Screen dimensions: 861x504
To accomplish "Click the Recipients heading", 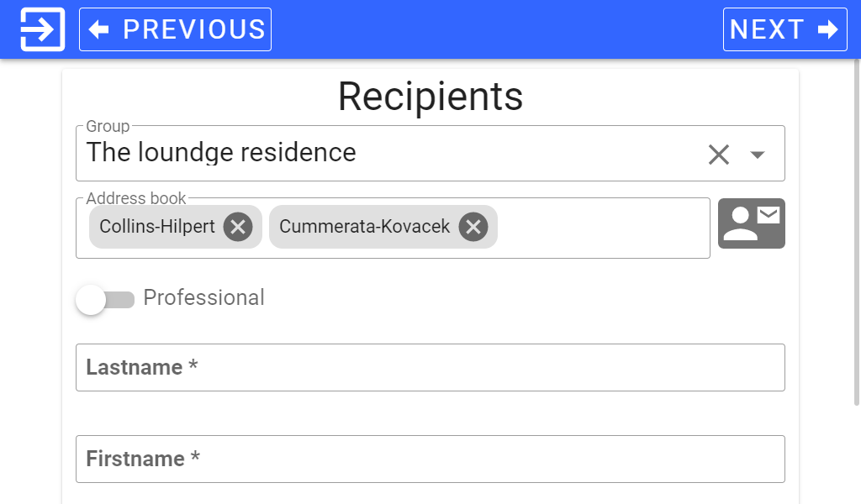I will [430, 97].
